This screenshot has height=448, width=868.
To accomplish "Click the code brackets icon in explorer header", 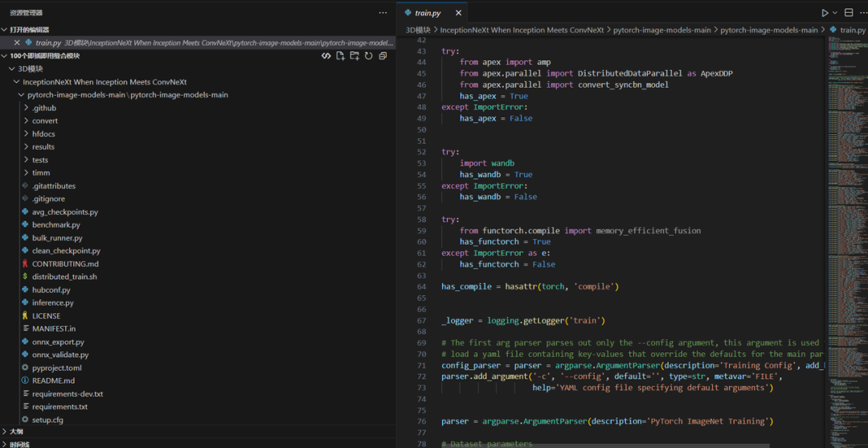I will point(326,56).
